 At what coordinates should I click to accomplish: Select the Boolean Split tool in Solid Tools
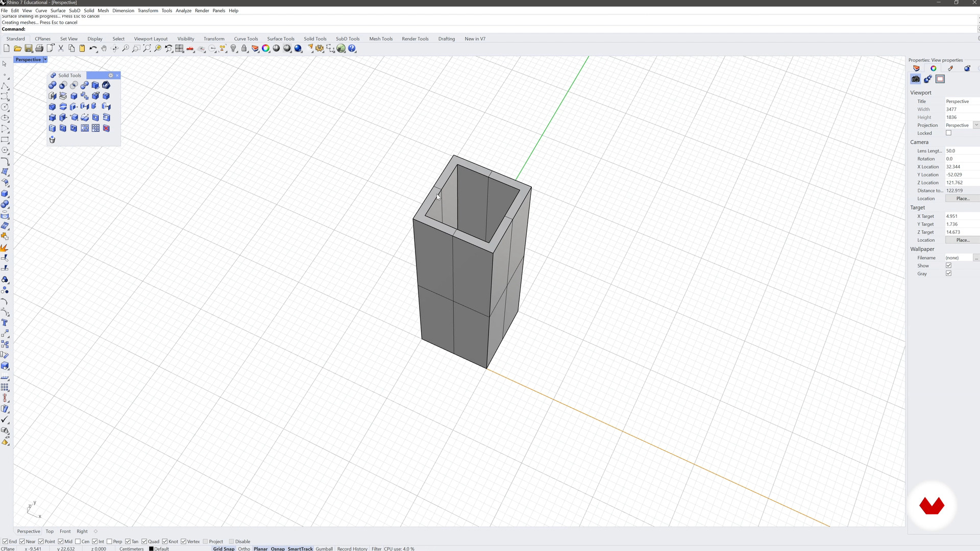coord(85,85)
